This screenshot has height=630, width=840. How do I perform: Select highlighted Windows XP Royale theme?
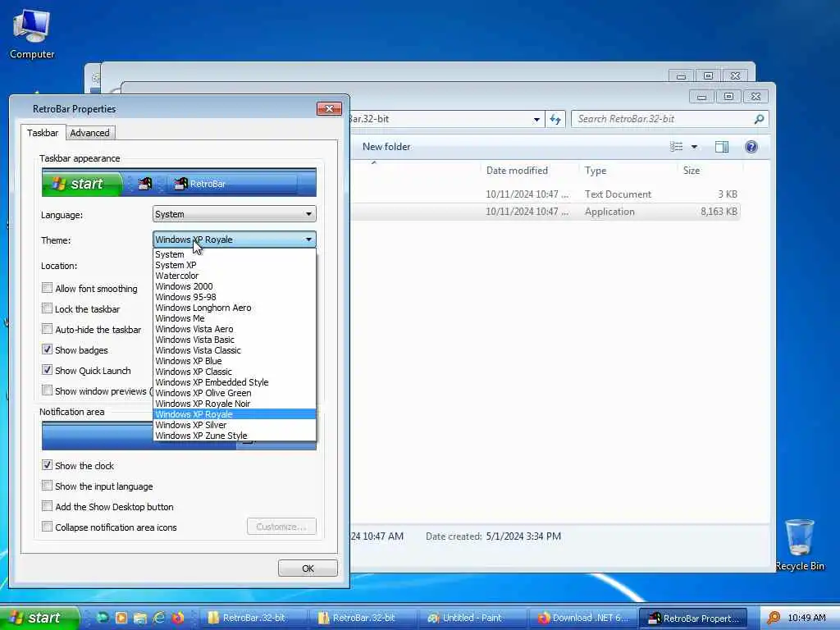coord(234,414)
